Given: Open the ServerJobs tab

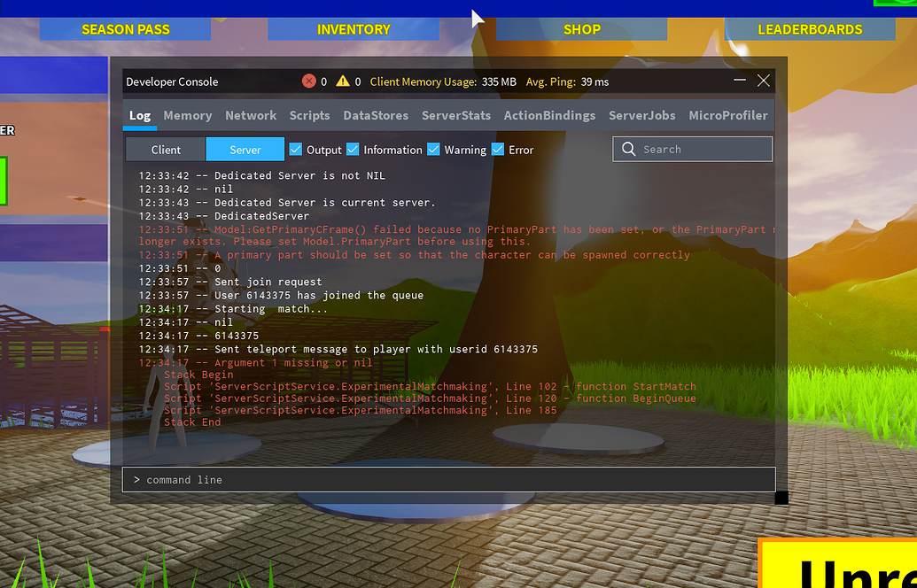Looking at the screenshot, I should click(641, 115).
